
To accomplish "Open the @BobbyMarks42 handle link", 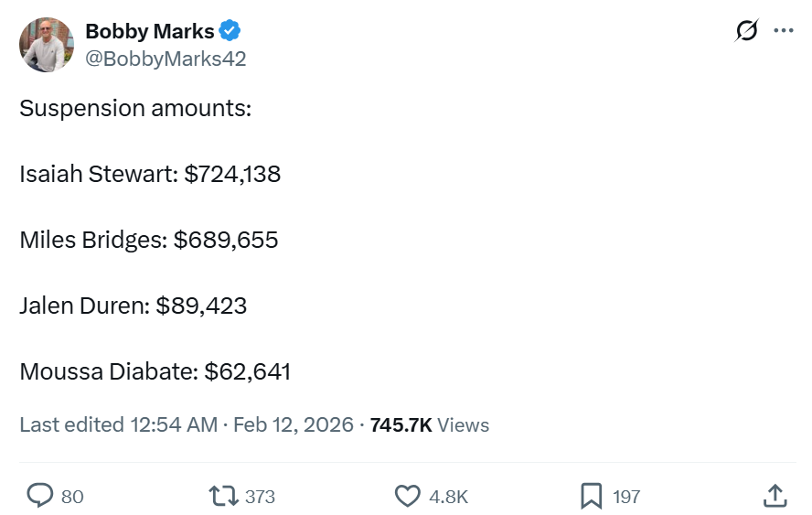I will click(x=166, y=59).
